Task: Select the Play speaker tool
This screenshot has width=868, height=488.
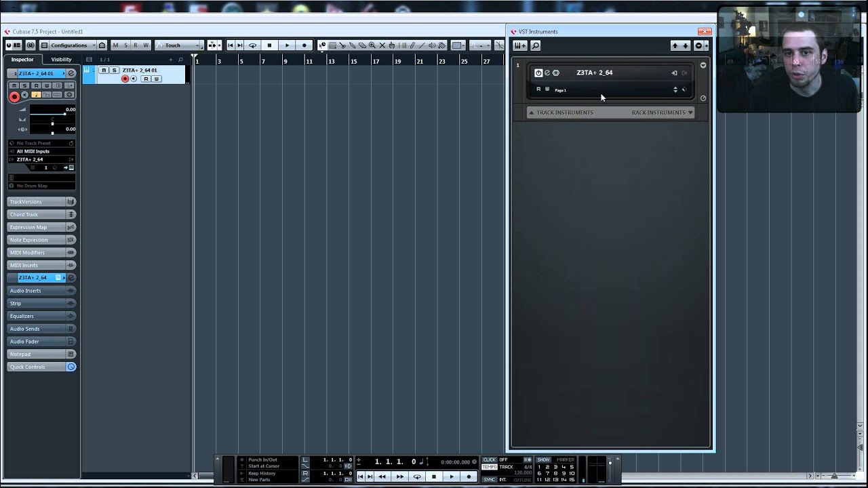Action: tap(432, 45)
